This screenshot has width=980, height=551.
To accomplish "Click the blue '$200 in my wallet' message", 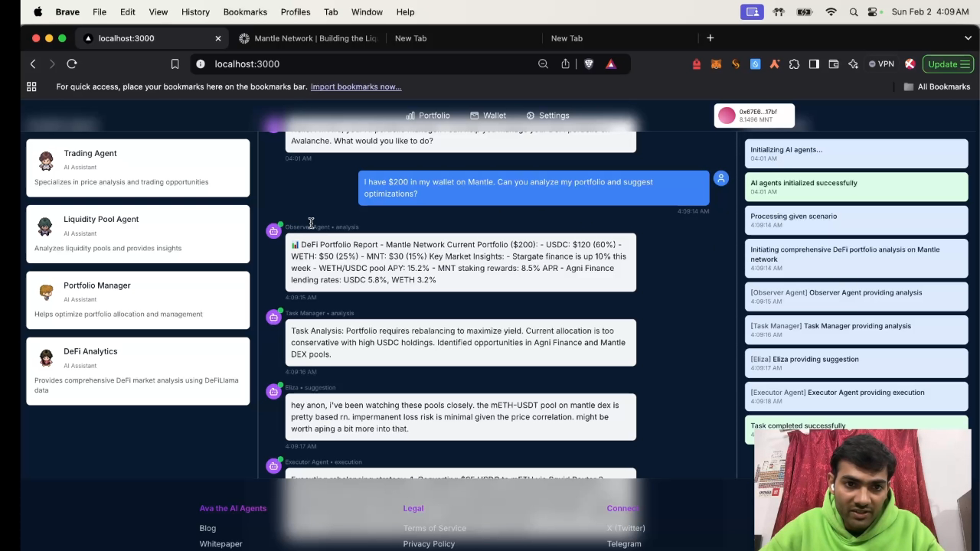I will pos(534,187).
